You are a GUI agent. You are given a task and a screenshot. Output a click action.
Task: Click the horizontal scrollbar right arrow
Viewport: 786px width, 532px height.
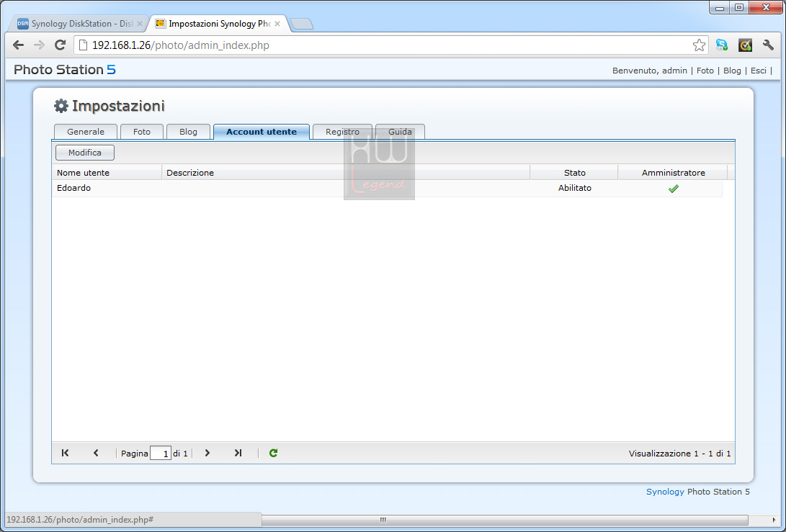click(x=774, y=520)
